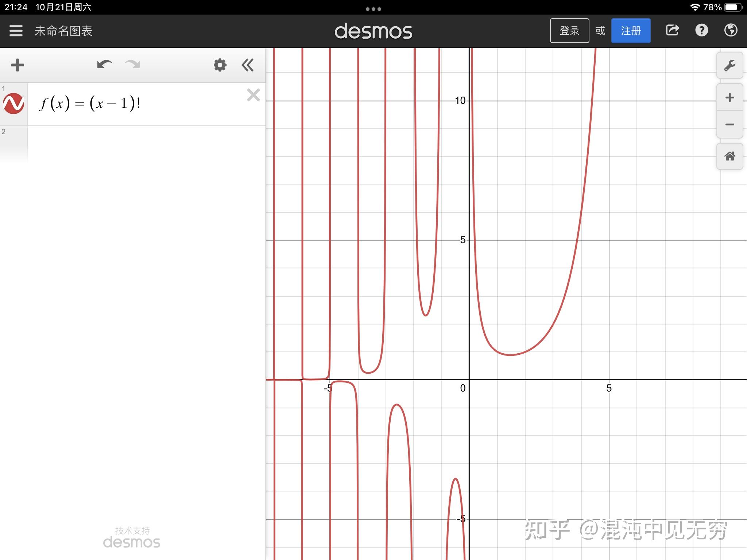Open expression list settings gear
This screenshot has width=747, height=560.
220,65
